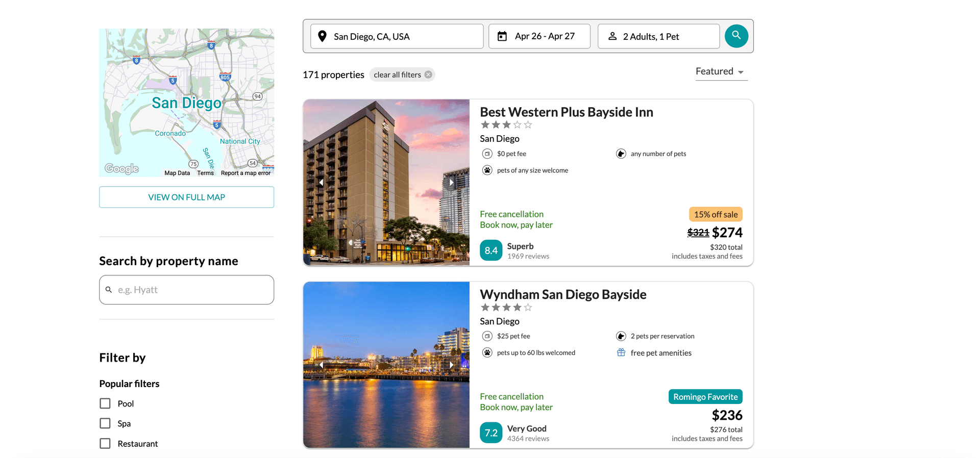Click Map Data link on map

[x=177, y=173]
